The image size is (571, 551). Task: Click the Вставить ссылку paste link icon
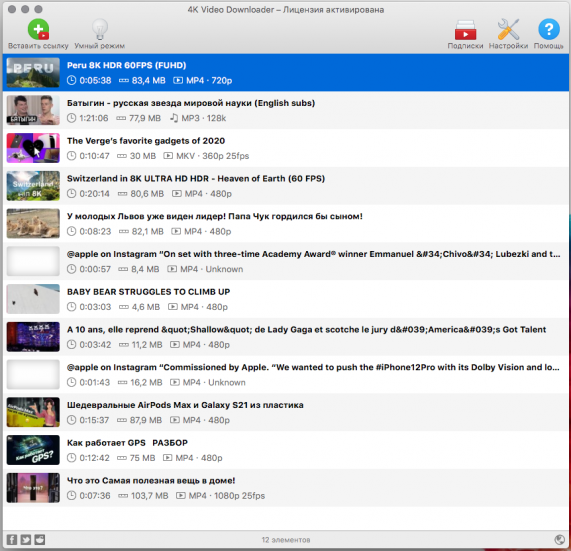point(38,29)
